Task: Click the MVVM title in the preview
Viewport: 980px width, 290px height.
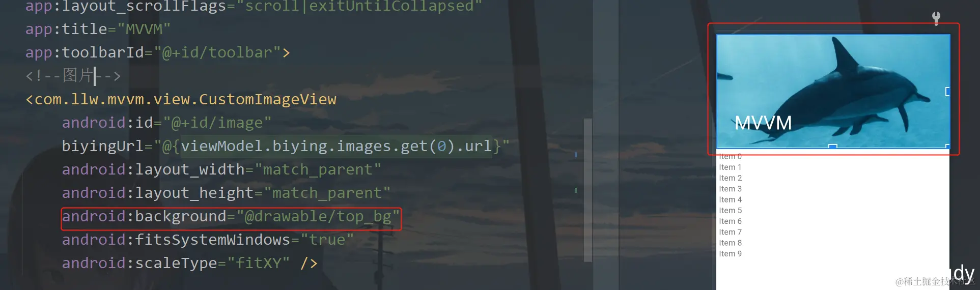Action: [763, 123]
